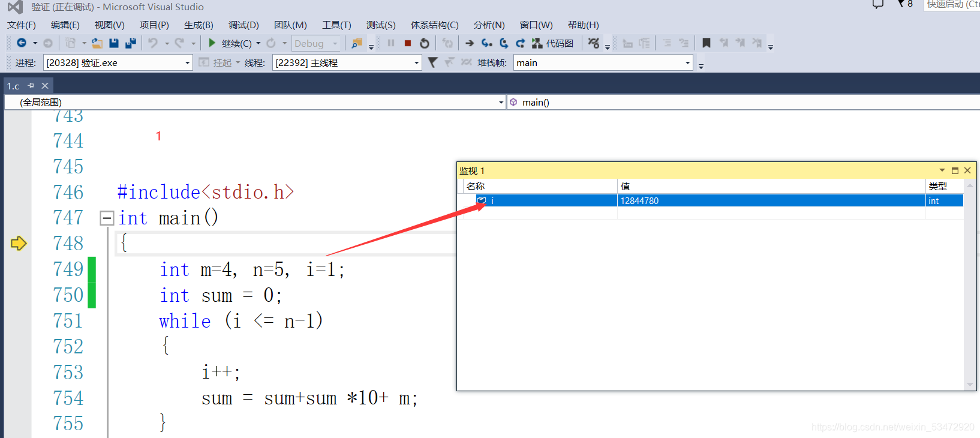Open the Project (项目) menu
This screenshot has width=980, height=438.
154,25
